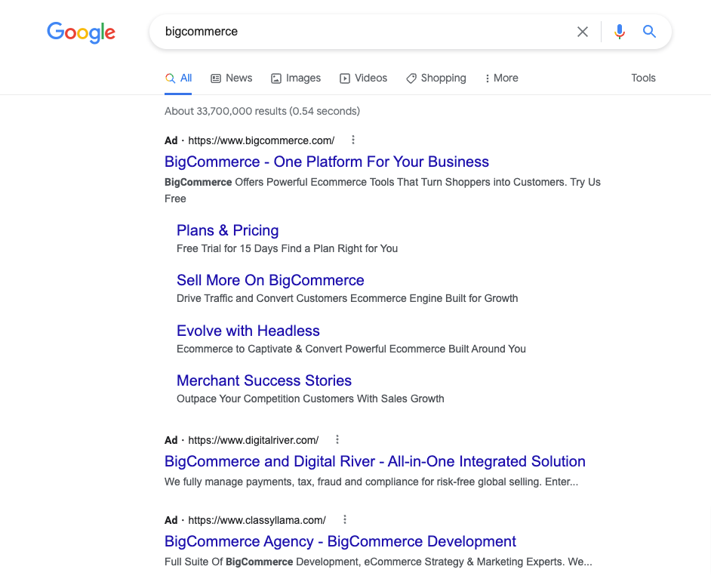Image resolution: width=711 pixels, height=588 pixels.
Task: Switch to the News tab
Action: [231, 78]
